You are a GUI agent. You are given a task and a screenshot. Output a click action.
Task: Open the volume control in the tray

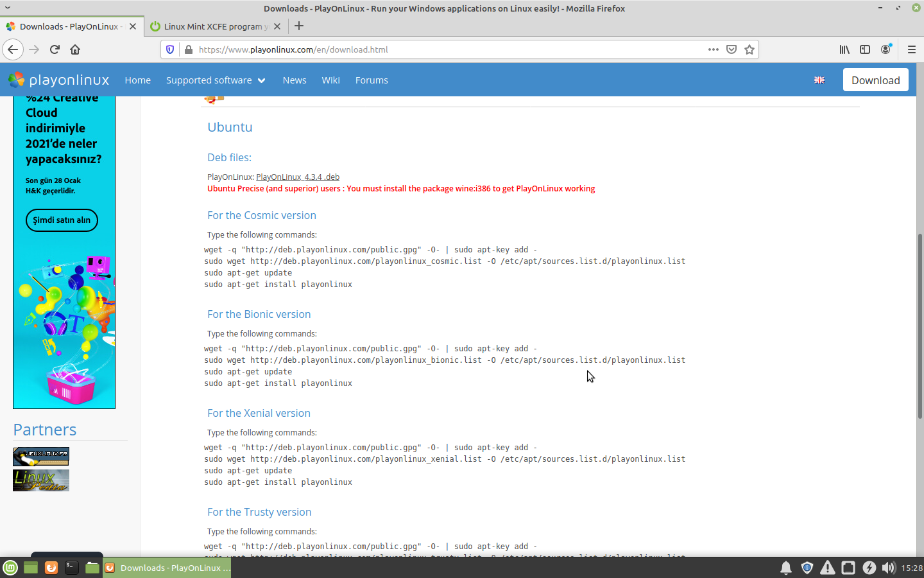pyautogui.click(x=889, y=568)
